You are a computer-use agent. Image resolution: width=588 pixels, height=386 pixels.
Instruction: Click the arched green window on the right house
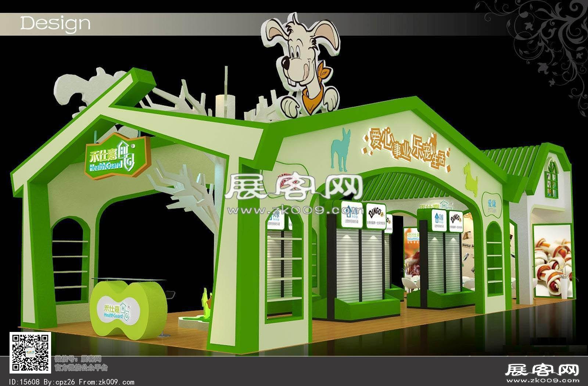point(551,178)
